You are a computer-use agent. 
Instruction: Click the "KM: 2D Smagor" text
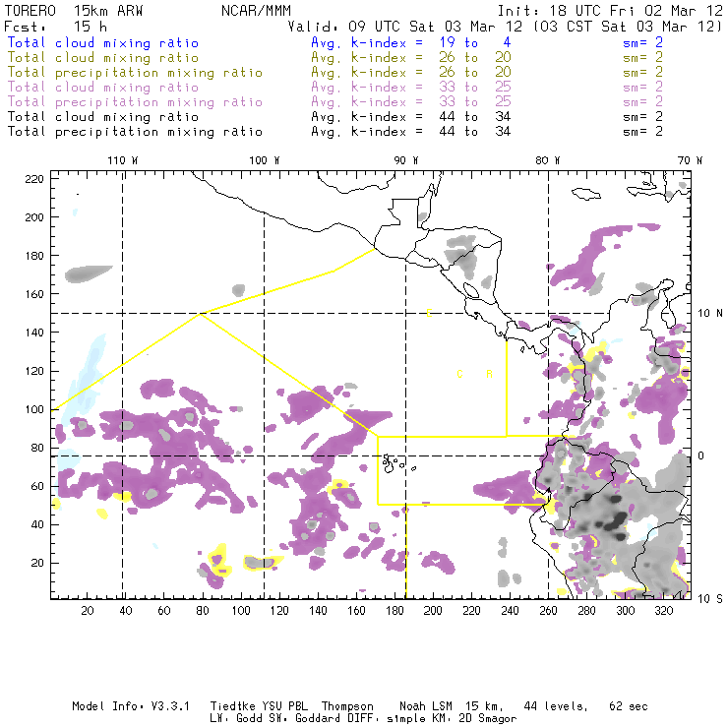click(x=478, y=719)
